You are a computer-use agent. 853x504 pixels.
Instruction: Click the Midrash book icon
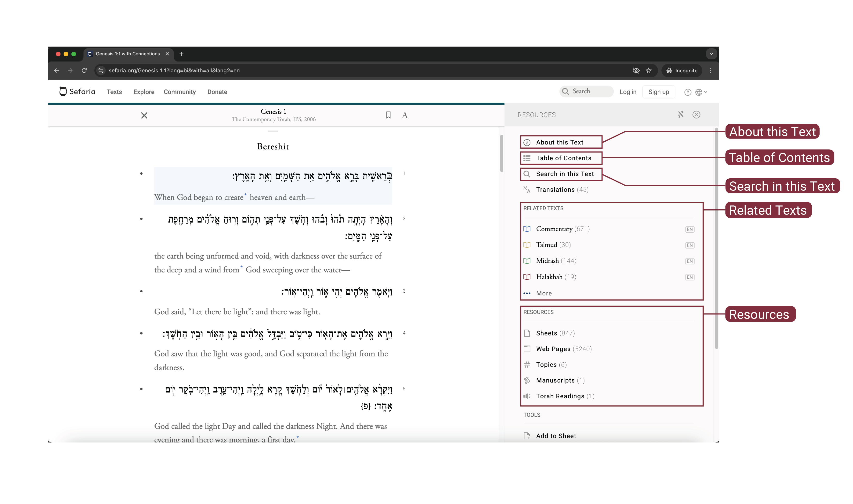pyautogui.click(x=527, y=261)
